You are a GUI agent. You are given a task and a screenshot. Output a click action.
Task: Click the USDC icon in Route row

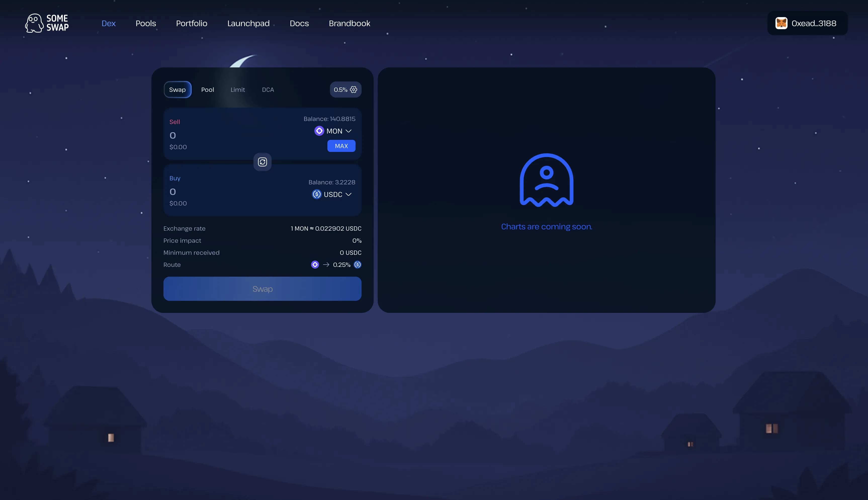[357, 264]
